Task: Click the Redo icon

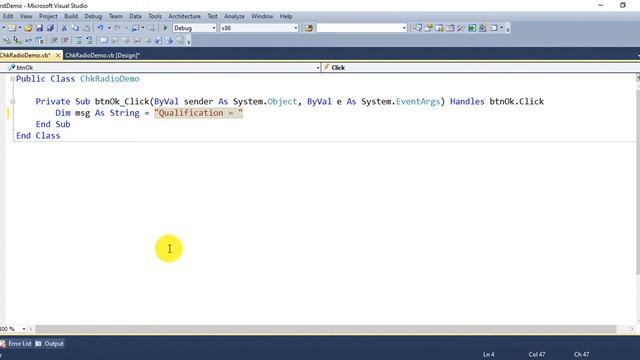Action: (118, 28)
